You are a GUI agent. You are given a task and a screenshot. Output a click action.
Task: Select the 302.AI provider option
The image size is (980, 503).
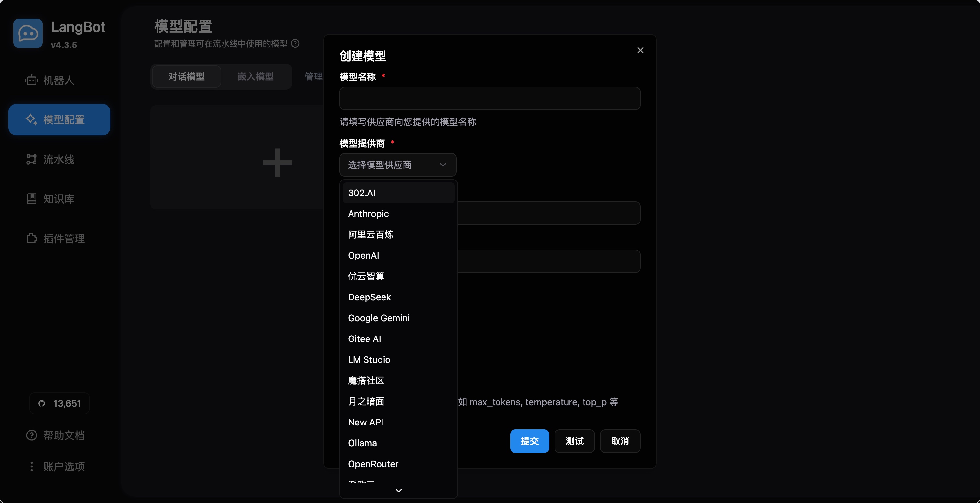tap(361, 193)
